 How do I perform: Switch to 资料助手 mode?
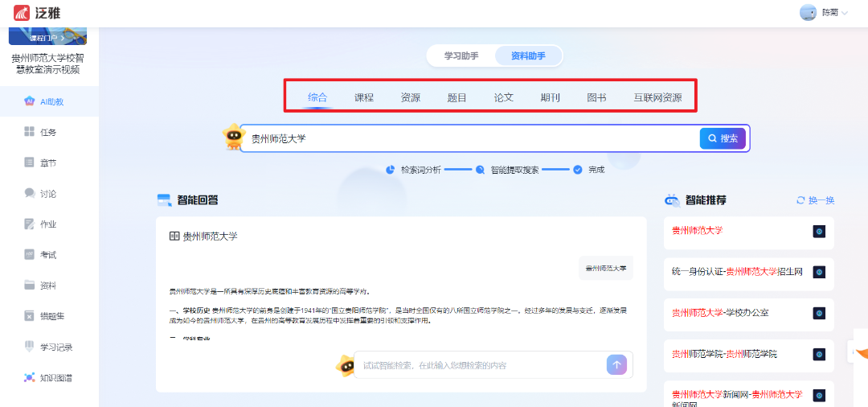(x=528, y=56)
